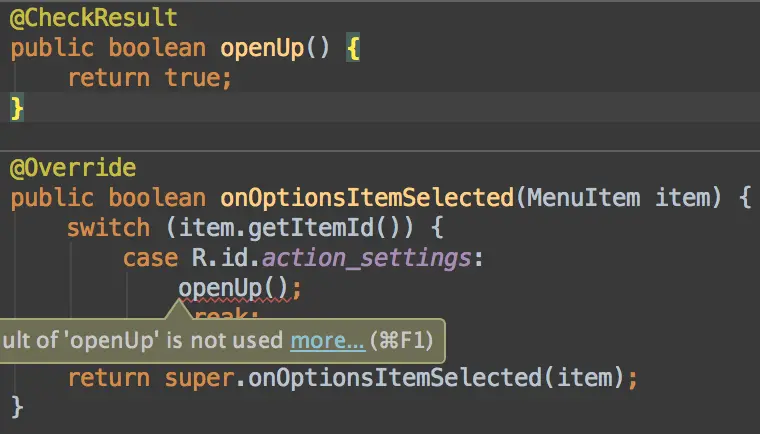The image size is (760, 434).
Task: Click the 'return true;' statement
Action: point(150,78)
